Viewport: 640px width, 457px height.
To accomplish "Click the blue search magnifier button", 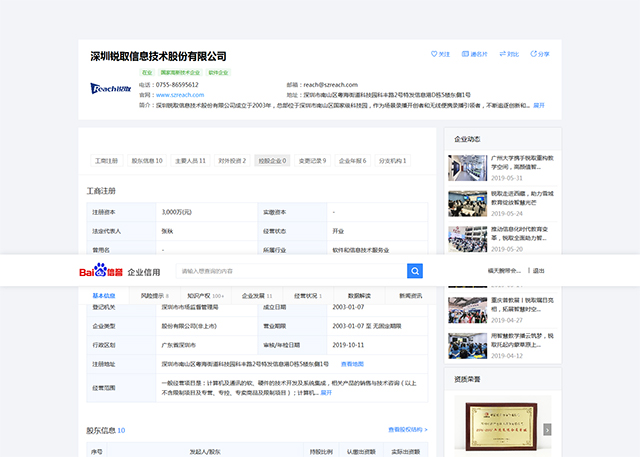I will (415, 271).
